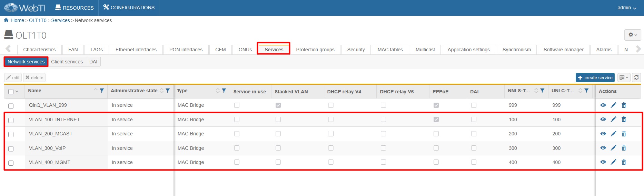Go to OLT1T0 breadcrumb link
This screenshot has width=644, height=196.
[x=38, y=20]
